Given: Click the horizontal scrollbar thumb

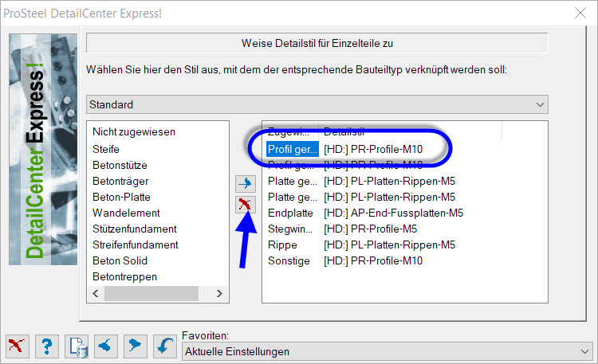Looking at the screenshot, I should [x=151, y=293].
